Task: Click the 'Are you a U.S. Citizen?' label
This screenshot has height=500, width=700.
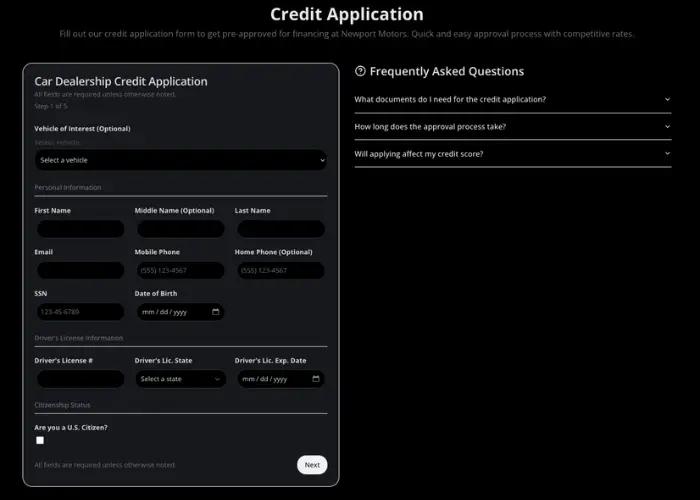Action: [71, 427]
